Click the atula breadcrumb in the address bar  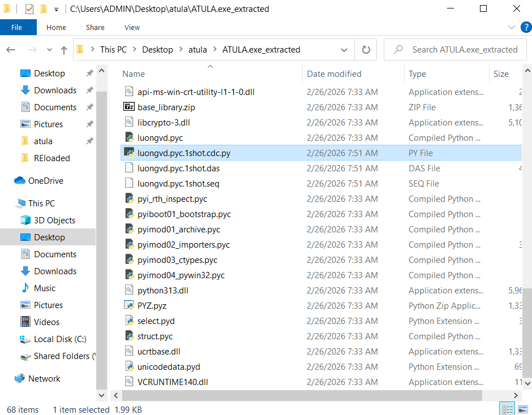[198, 50]
